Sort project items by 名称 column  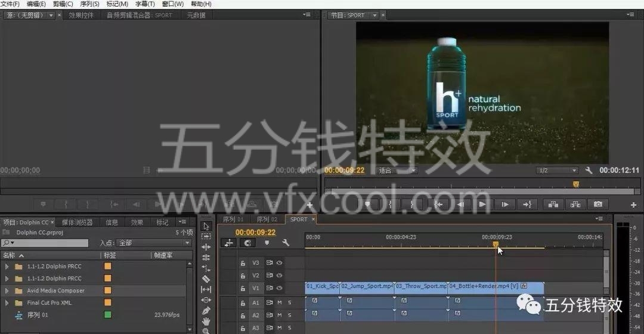click(x=13, y=255)
